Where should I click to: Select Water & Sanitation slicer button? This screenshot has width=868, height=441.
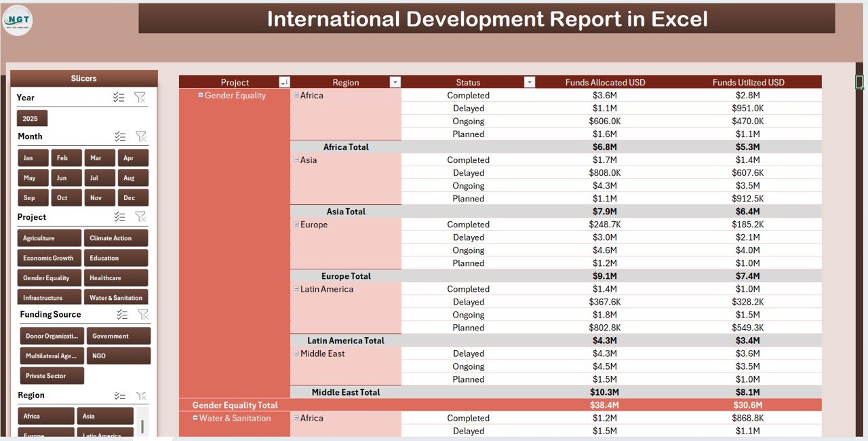point(116,297)
